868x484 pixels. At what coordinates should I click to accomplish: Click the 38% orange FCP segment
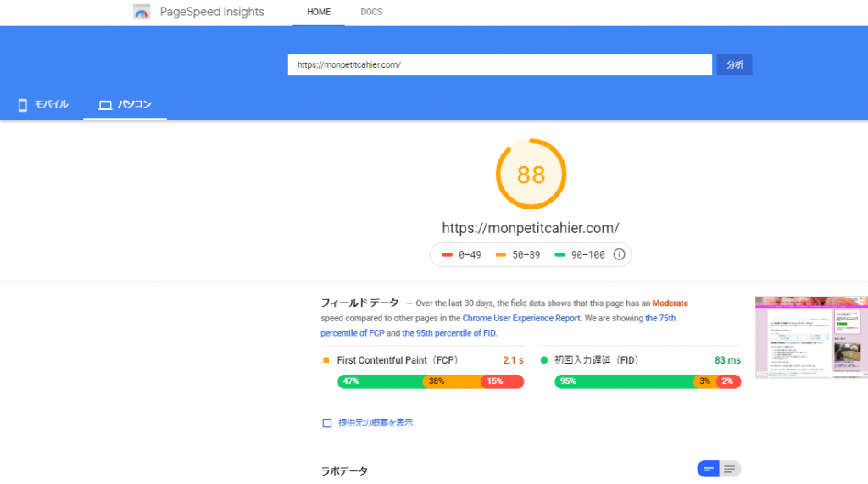[x=453, y=381]
